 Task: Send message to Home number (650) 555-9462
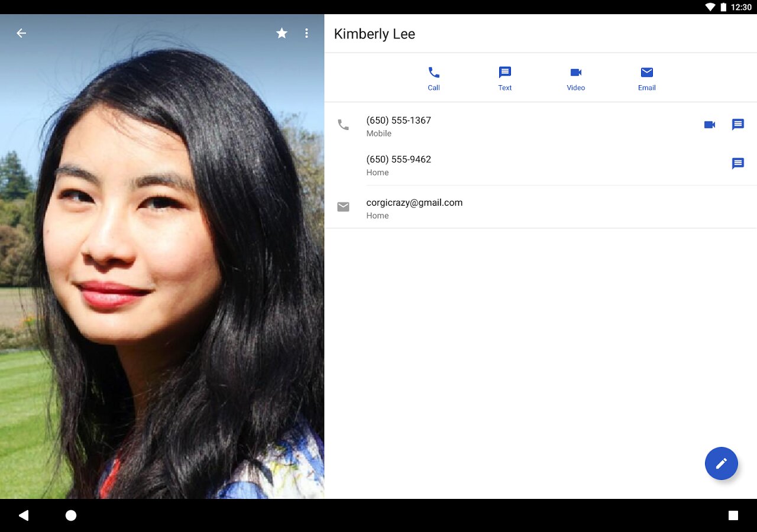pos(737,164)
